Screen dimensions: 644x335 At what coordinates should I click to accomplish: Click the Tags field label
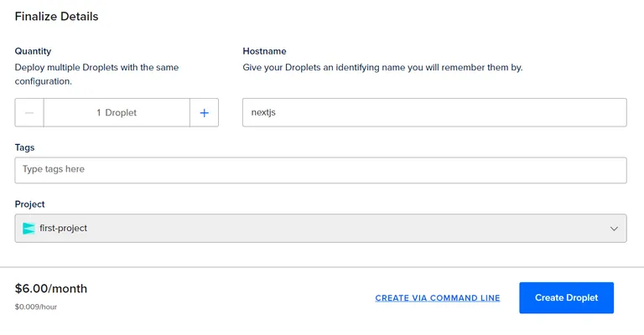coord(24,147)
